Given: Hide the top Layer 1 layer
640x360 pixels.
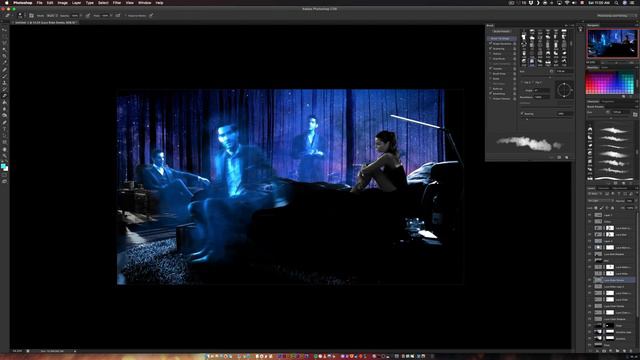Looking at the screenshot, I should pos(590,215).
